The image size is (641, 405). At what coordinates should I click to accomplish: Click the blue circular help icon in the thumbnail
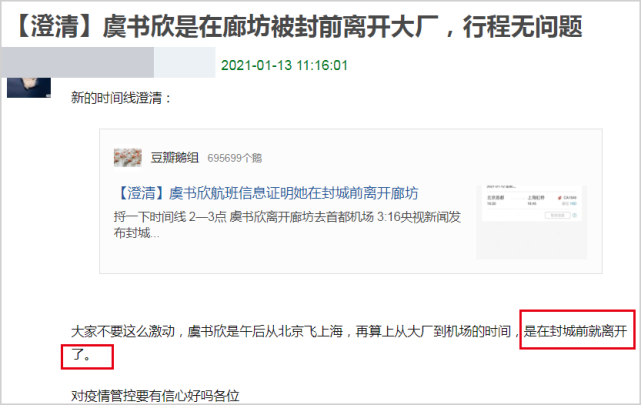coord(574,215)
